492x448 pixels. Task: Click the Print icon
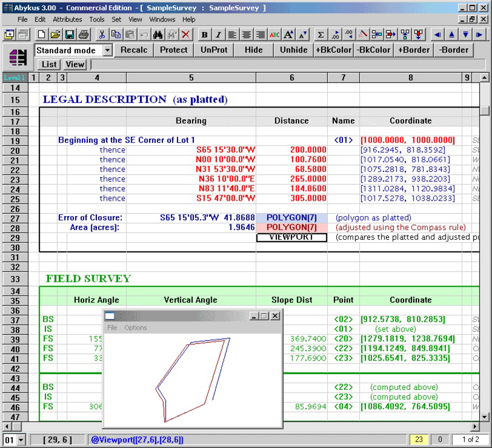click(84, 35)
